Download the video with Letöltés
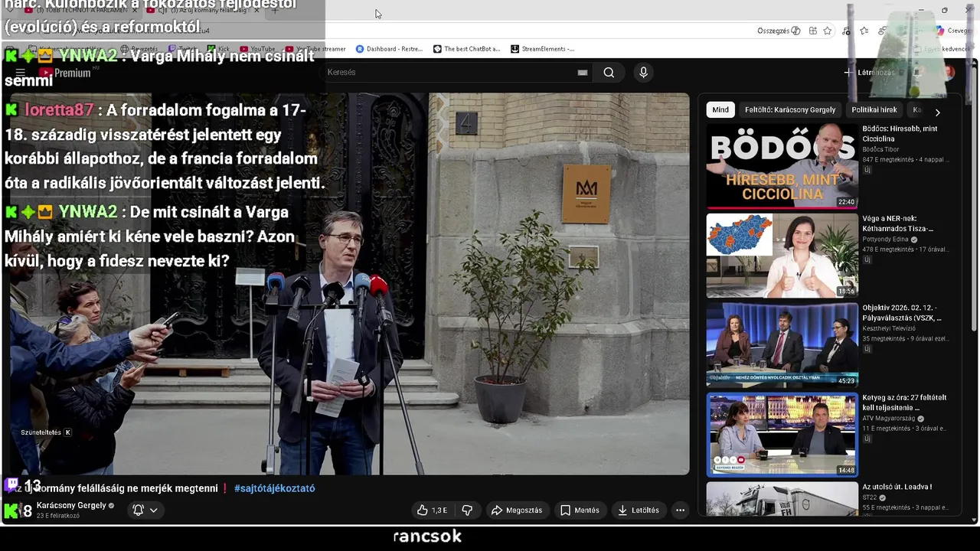This screenshot has width=980, height=551. click(x=639, y=510)
